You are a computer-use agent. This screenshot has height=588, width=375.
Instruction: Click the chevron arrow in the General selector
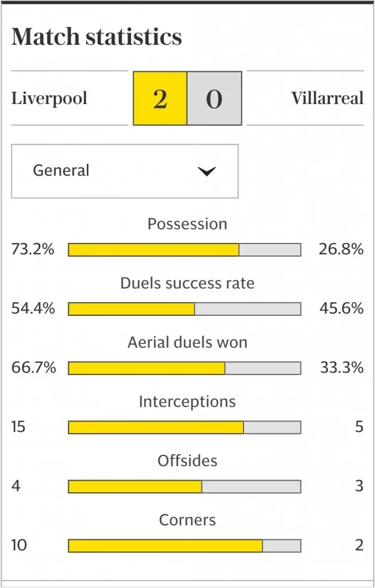click(206, 171)
